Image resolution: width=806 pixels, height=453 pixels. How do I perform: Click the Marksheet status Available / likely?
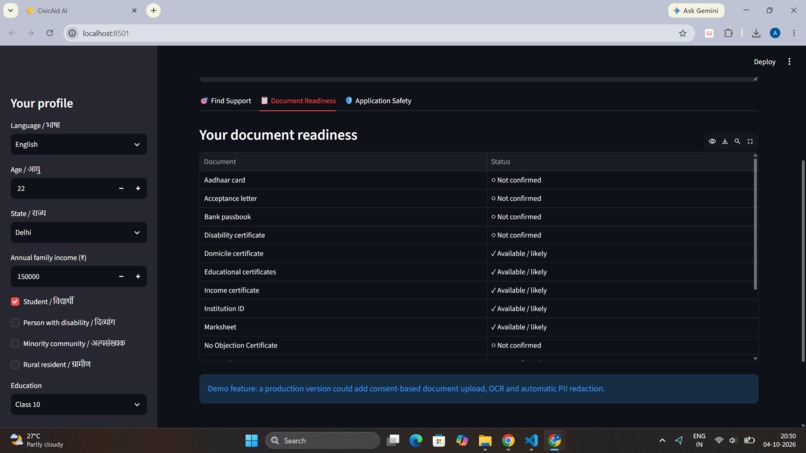coord(620,327)
